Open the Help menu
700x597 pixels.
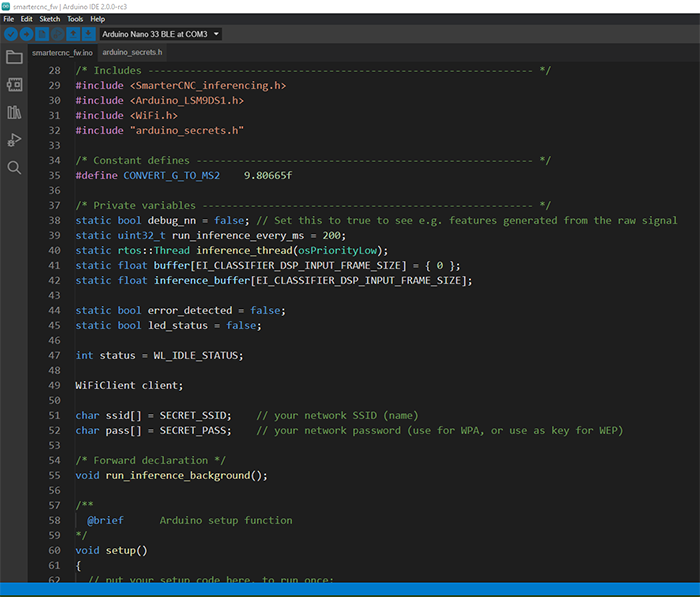tap(97, 19)
